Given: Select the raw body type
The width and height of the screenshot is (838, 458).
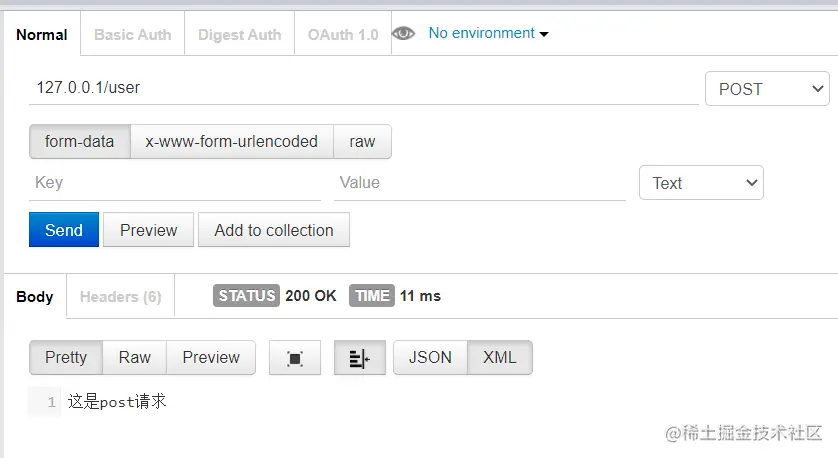Looking at the screenshot, I should [x=362, y=142].
